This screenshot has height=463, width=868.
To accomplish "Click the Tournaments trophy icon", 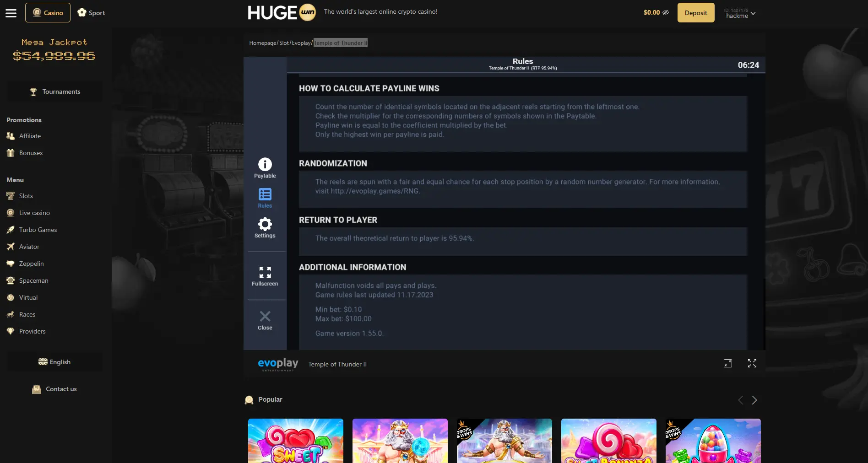I will pos(33,92).
